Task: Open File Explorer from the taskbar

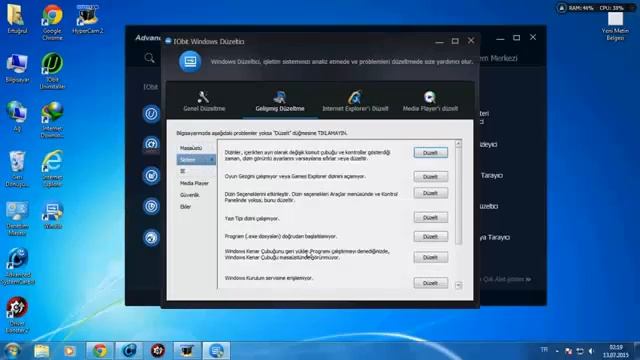Action: pyautogui.click(x=42, y=351)
